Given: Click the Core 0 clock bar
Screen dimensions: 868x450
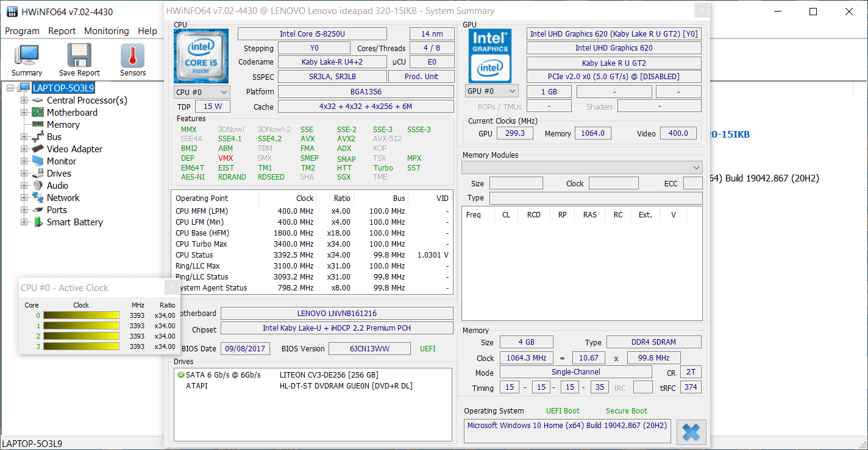Looking at the screenshot, I should click(81, 315).
